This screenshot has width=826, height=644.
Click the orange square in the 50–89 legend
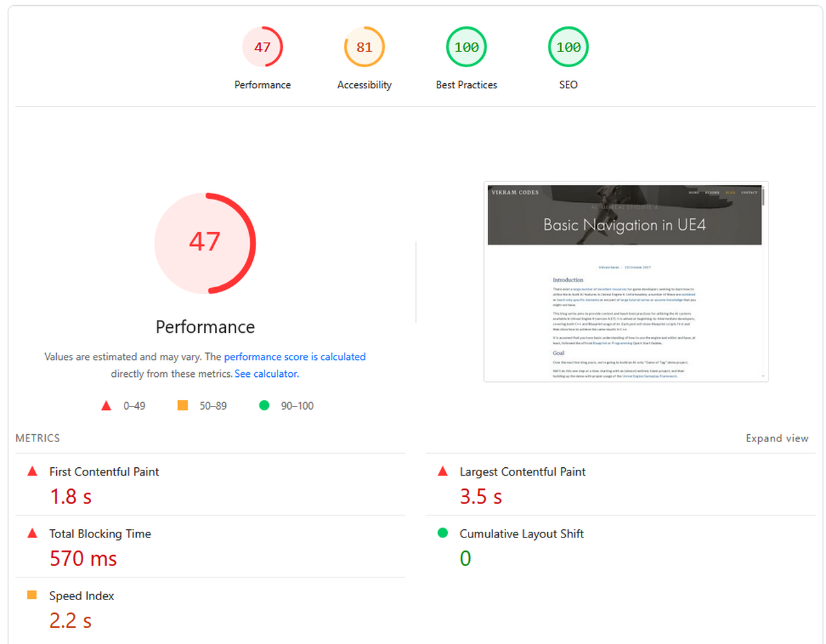point(183,405)
